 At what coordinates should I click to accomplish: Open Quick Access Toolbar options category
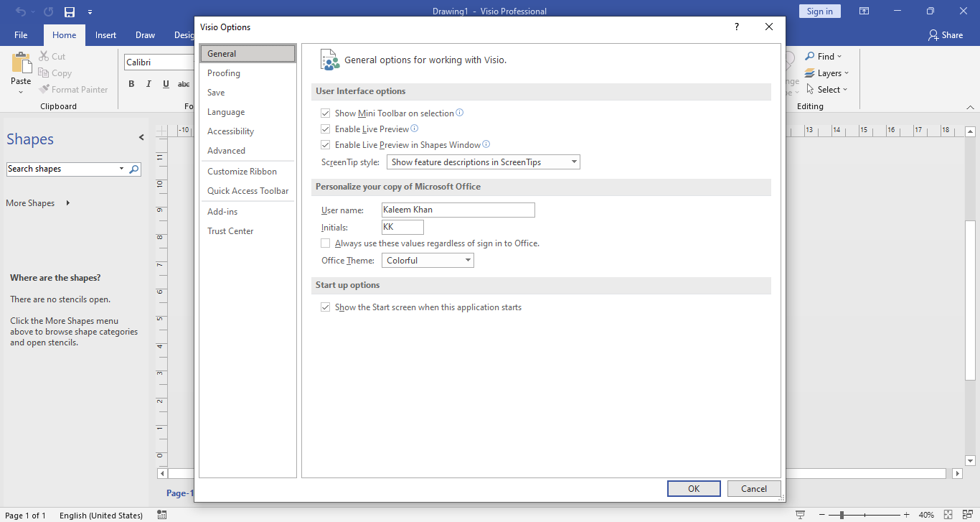[247, 191]
